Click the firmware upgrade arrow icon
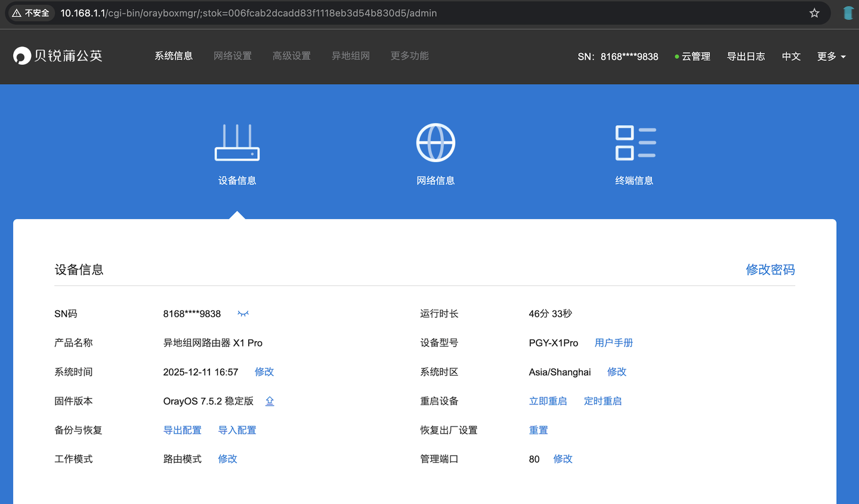This screenshot has height=504, width=859. pyautogui.click(x=270, y=401)
